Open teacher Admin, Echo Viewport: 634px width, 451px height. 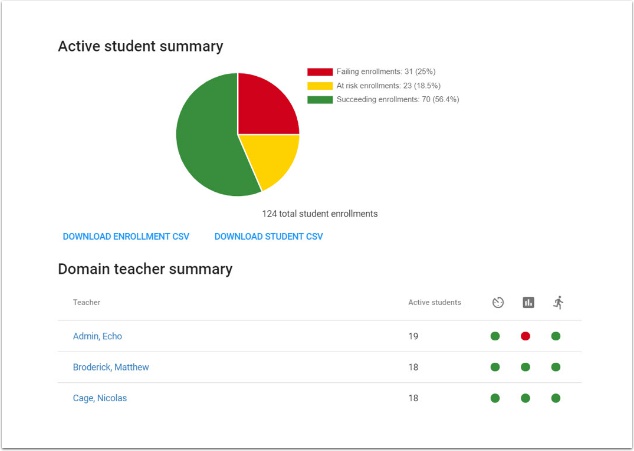click(x=97, y=336)
